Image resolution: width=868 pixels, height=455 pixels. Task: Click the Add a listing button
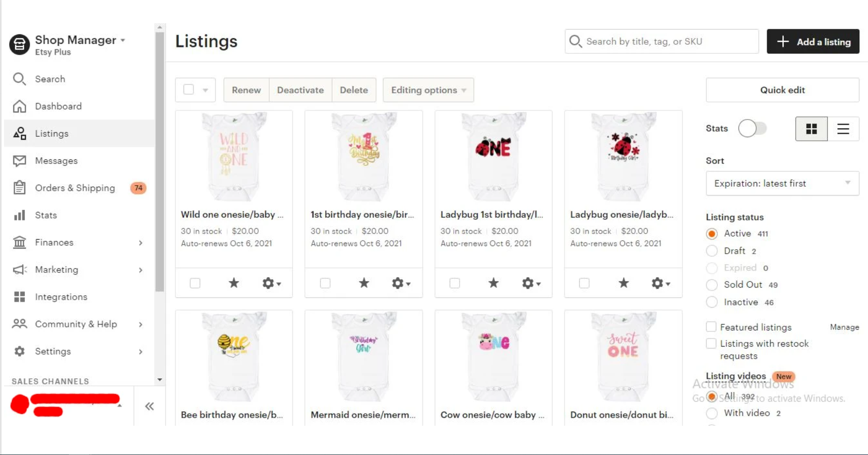813,41
